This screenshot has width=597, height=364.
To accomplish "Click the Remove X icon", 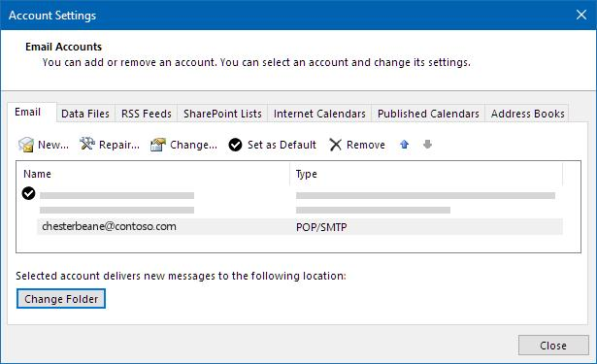I will tap(336, 145).
